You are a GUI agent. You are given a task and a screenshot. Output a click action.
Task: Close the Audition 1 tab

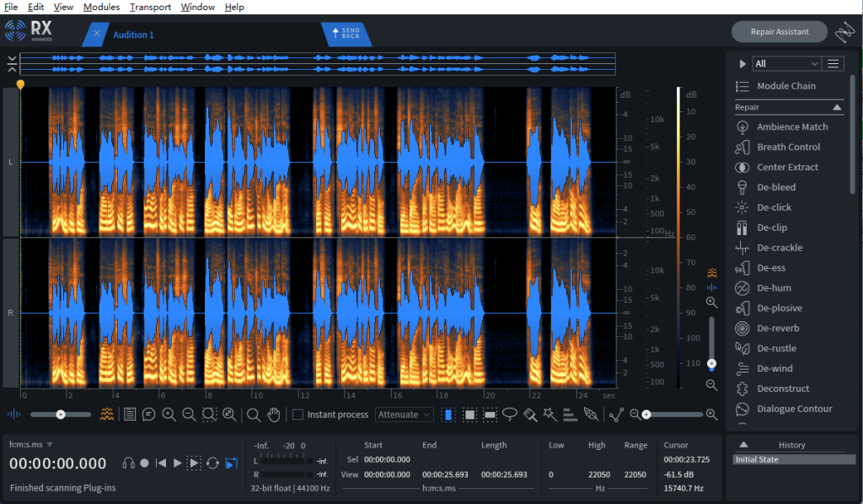[x=97, y=34]
